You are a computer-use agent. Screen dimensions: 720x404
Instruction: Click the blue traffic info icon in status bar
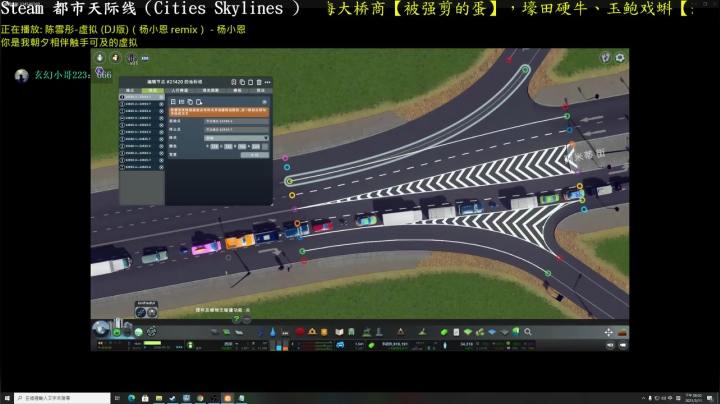pyautogui.click(x=340, y=345)
